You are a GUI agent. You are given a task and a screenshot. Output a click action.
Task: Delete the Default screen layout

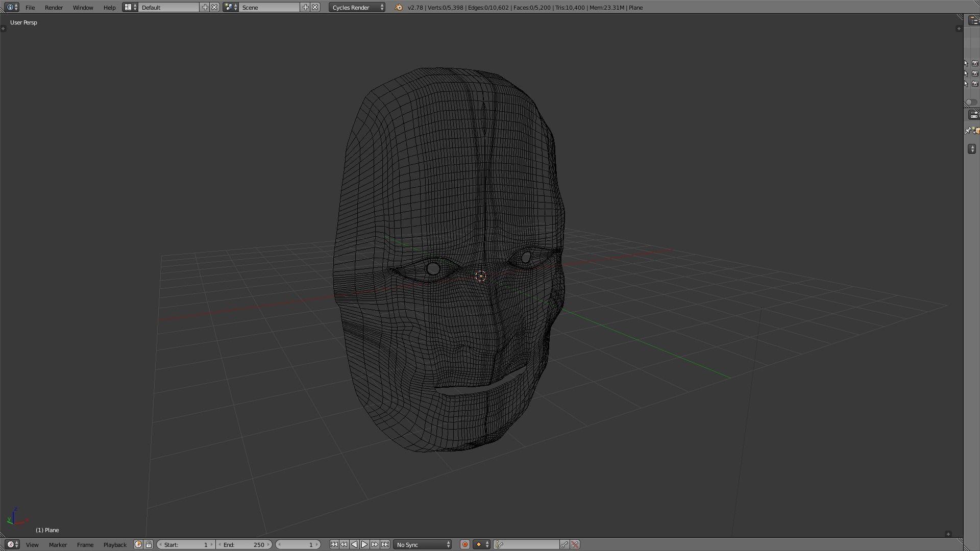point(215,7)
